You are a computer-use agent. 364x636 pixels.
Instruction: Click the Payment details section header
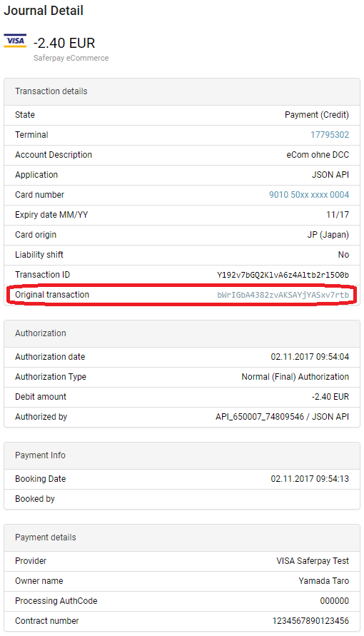tap(182, 537)
